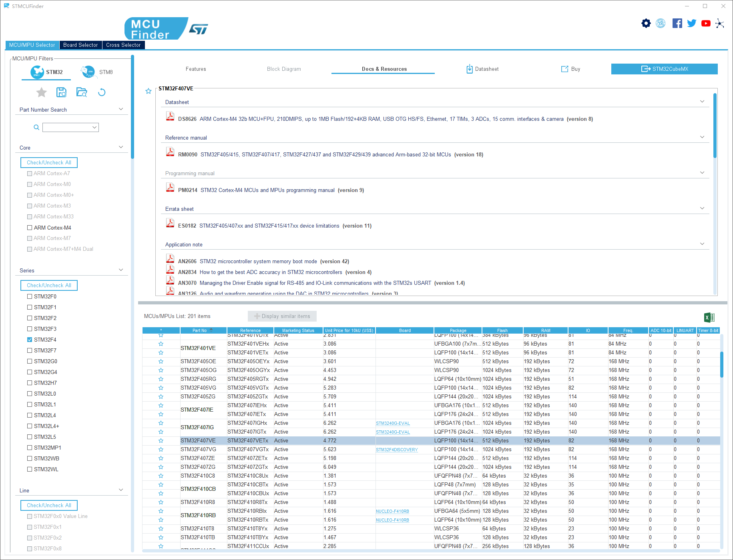
Task: Click the filters panel scrollbar thumb
Action: 133,107
